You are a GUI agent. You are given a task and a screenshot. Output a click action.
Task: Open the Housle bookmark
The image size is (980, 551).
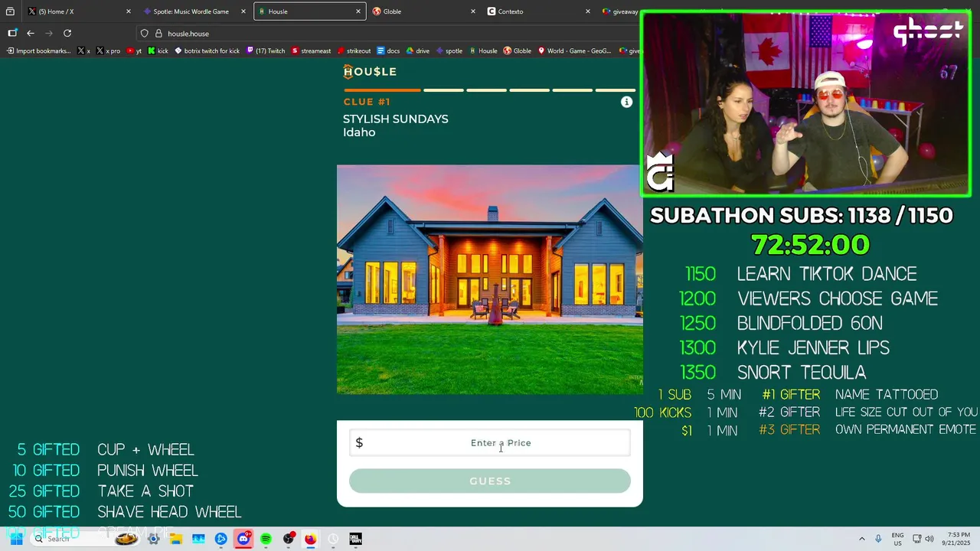point(483,51)
